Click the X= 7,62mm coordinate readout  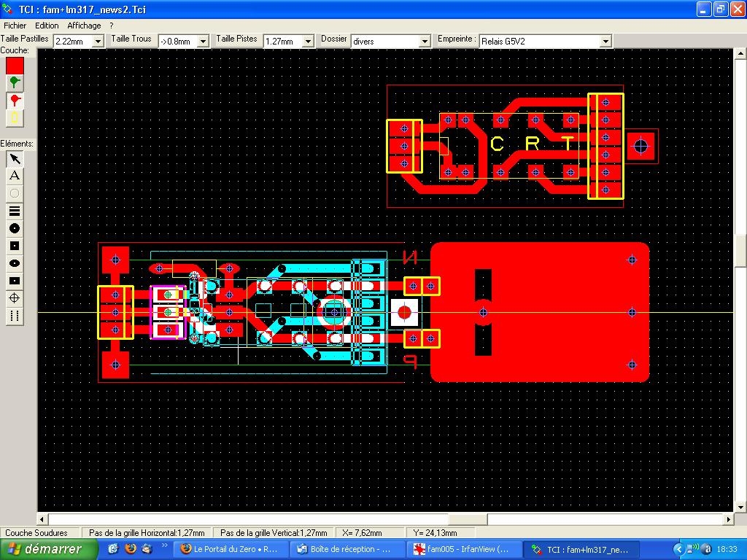(x=362, y=533)
